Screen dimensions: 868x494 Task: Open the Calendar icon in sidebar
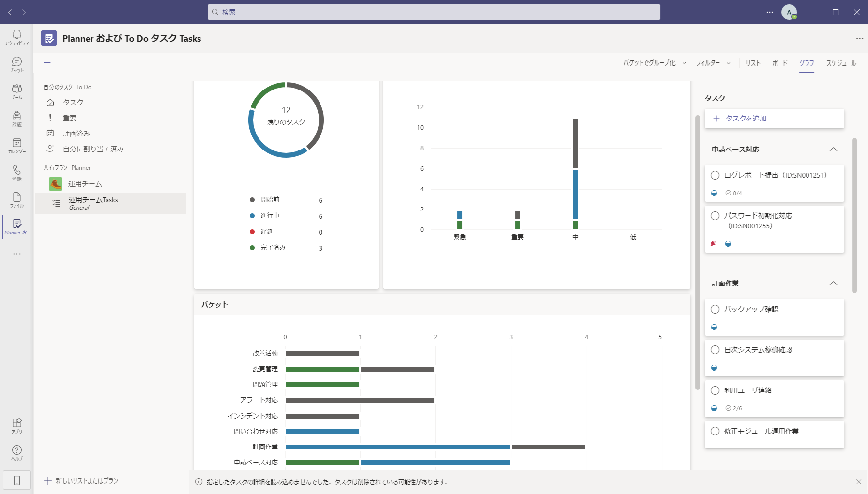[17, 145]
